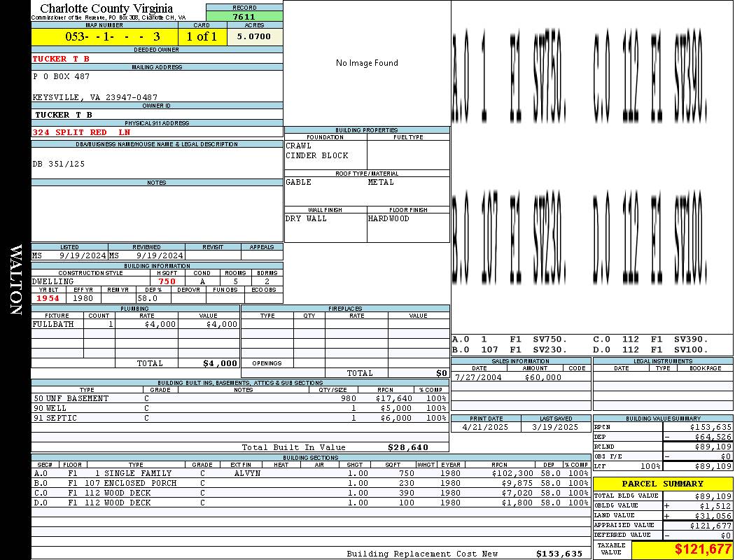
Task: Click the red taxable value $121,677
Action: pos(703,549)
